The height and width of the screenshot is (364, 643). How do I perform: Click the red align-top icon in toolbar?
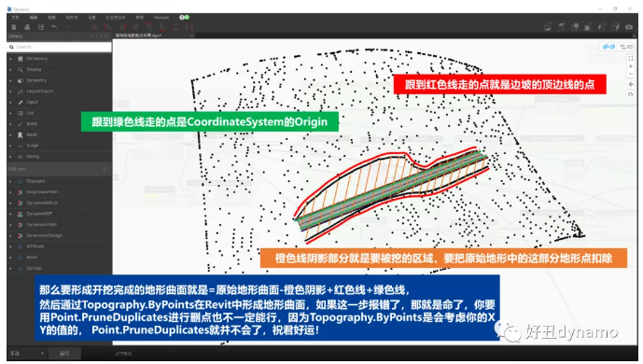[149, 27]
